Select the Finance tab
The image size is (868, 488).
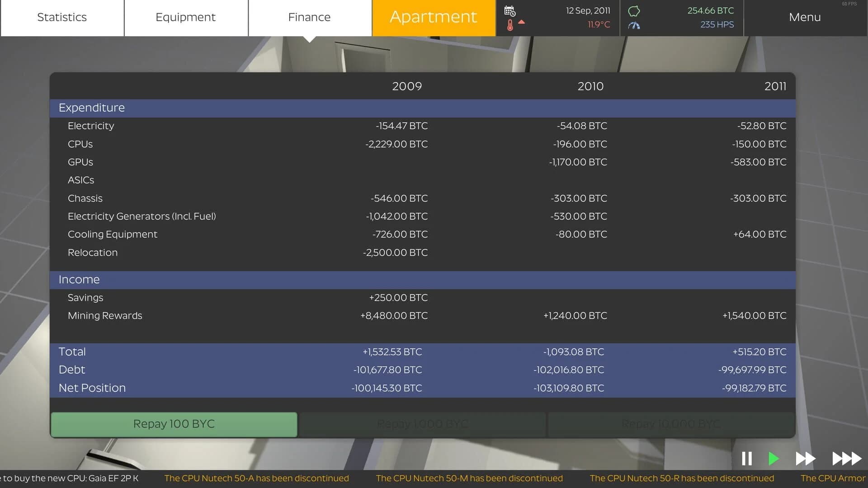pyautogui.click(x=309, y=17)
